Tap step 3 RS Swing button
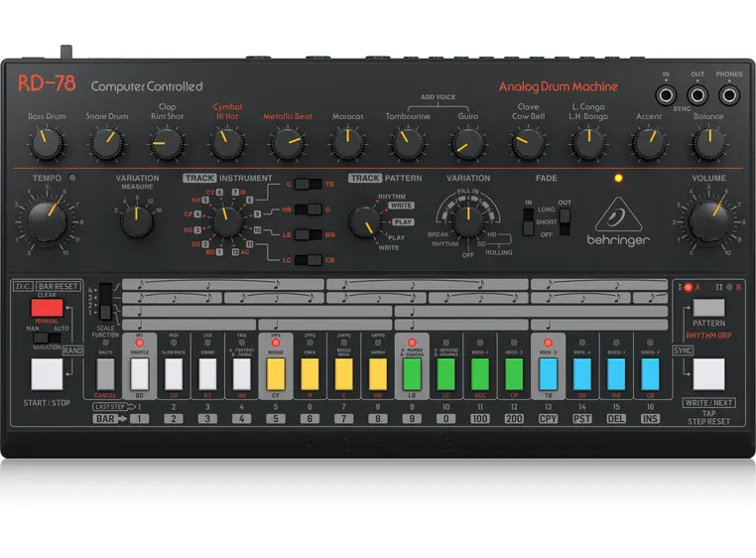 [x=207, y=374]
